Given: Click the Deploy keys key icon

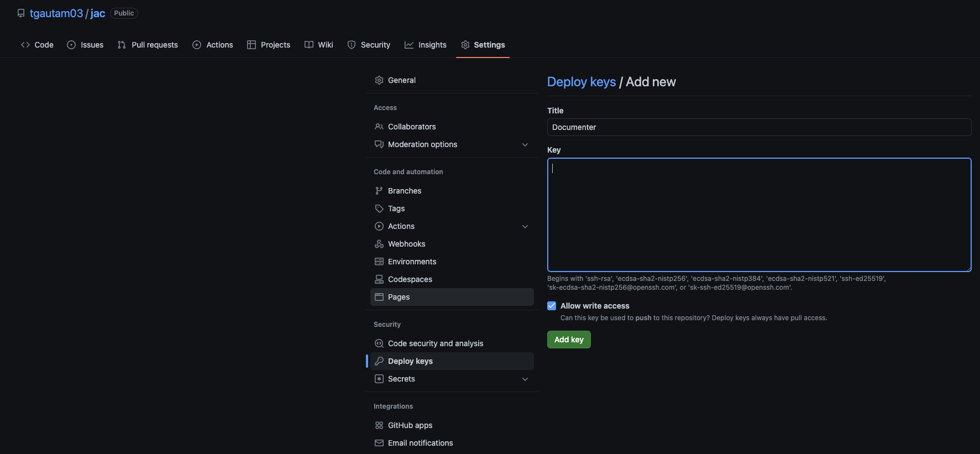Looking at the screenshot, I should coord(379,361).
